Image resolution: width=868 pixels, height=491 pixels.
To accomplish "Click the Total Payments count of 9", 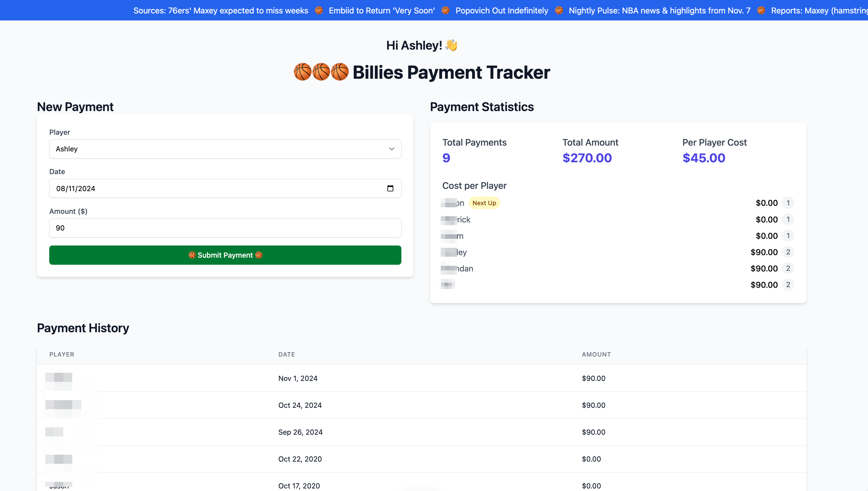I will click(446, 158).
